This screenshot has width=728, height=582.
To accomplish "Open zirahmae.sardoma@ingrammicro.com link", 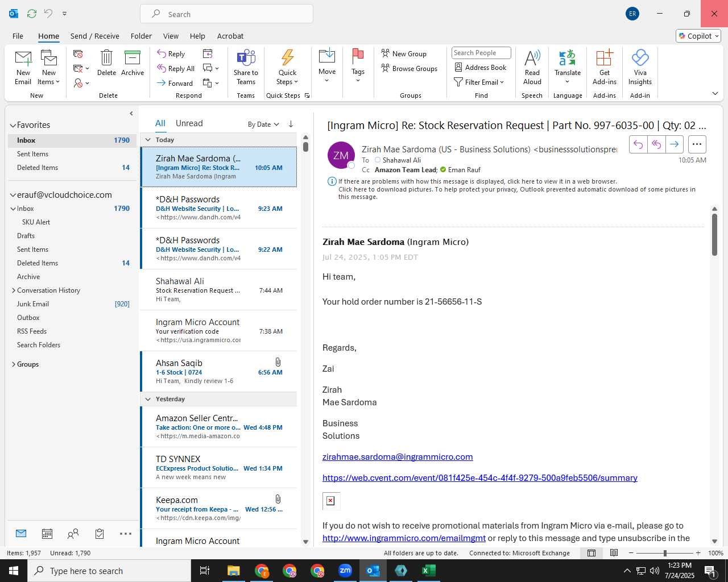I will pos(398,457).
